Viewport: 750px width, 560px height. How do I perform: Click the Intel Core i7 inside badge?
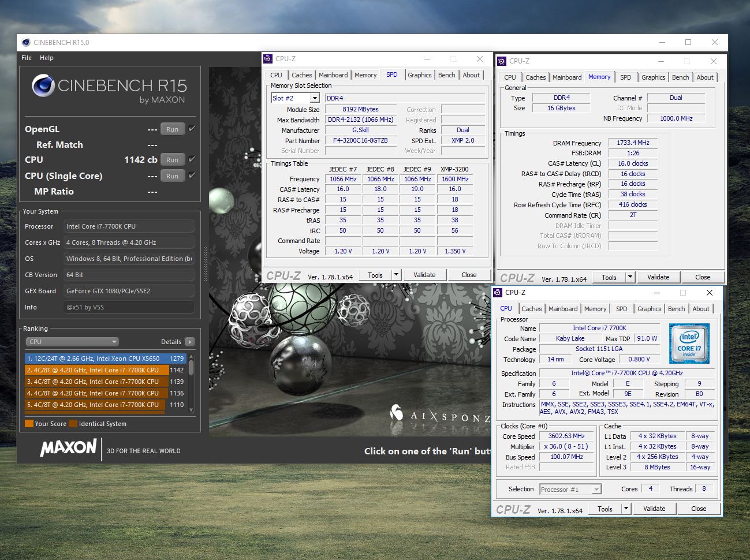click(689, 344)
